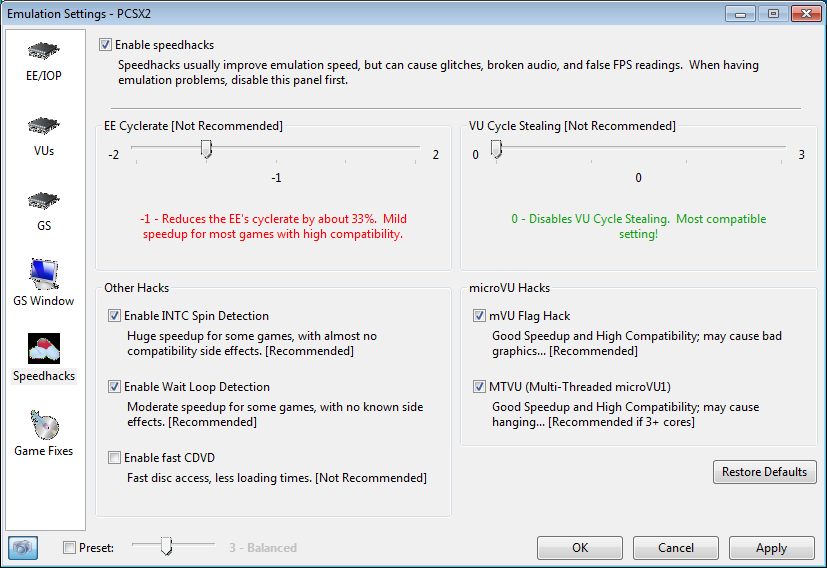Click the camera screenshot icon button
This screenshot has width=827, height=568.
[x=23, y=547]
